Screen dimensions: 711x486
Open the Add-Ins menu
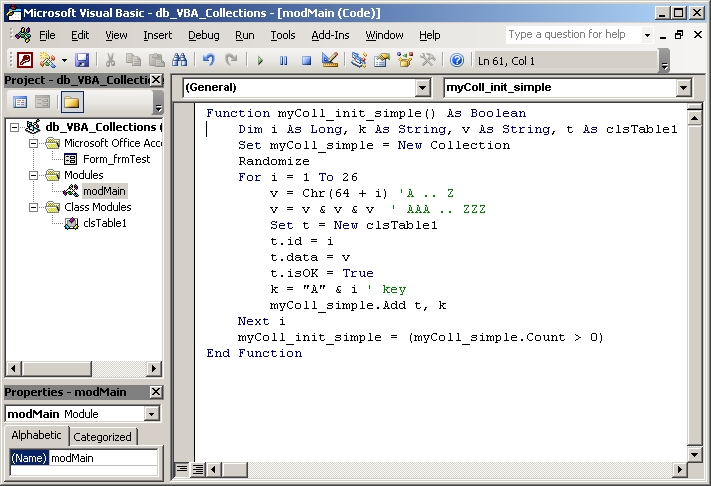(330, 35)
